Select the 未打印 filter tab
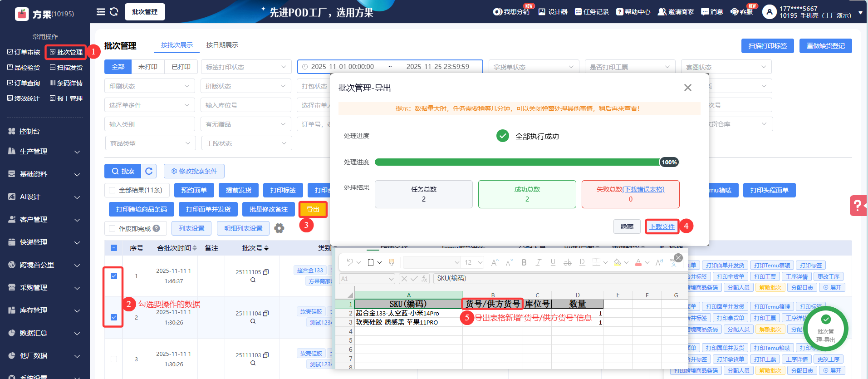Screen dimensions: 868x379 pos(147,67)
